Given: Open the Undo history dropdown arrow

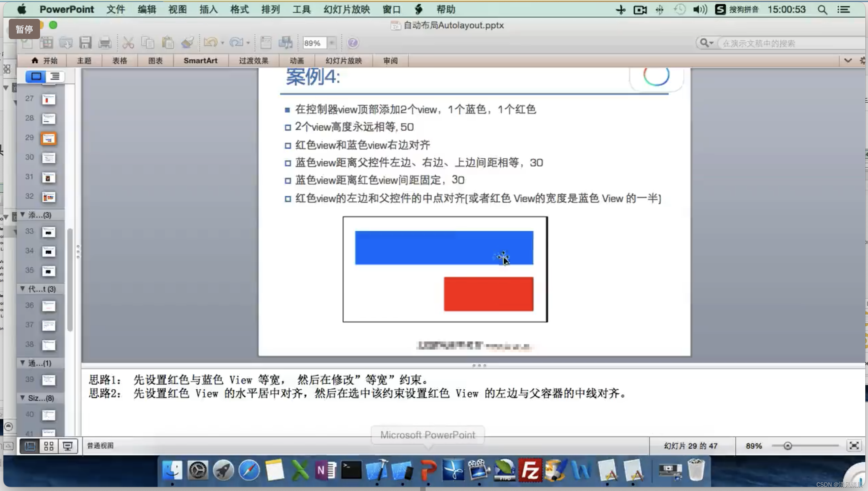Looking at the screenshot, I should (x=223, y=43).
